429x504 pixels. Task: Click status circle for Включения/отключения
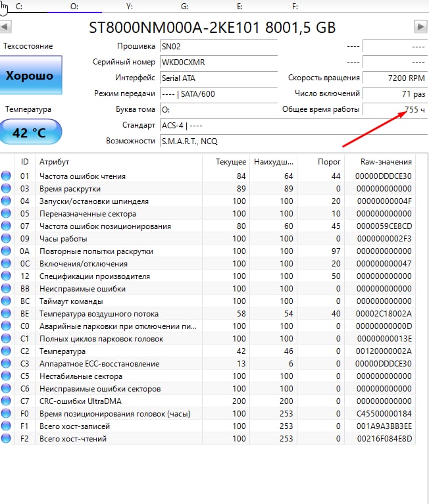6,264
